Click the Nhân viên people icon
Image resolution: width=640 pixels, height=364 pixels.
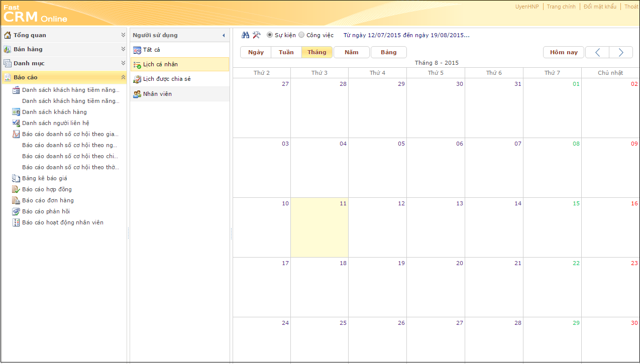pyautogui.click(x=137, y=94)
